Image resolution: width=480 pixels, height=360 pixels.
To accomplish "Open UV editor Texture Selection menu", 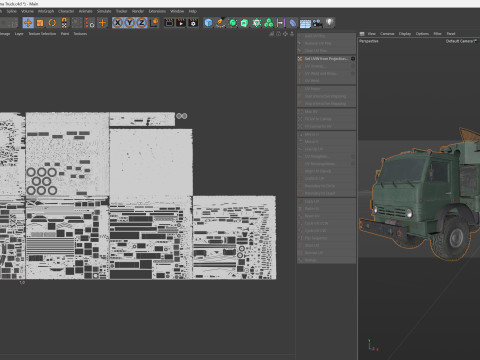I will tap(42, 34).
